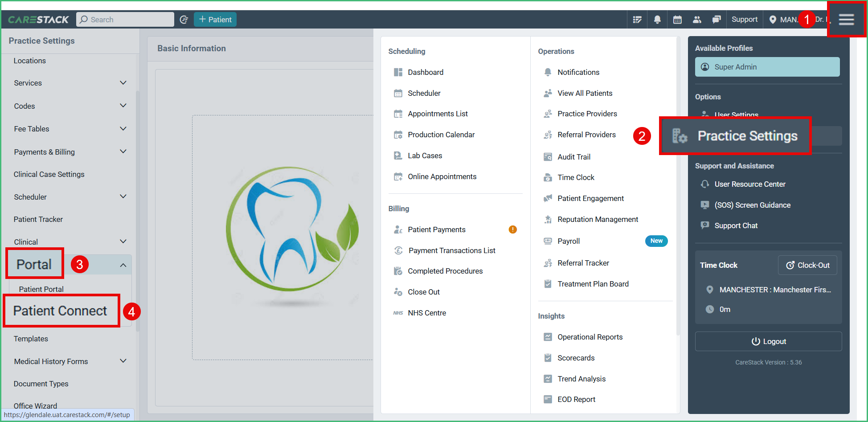The image size is (868, 422).
Task: Expand the Medical History Forms section
Action: tap(123, 361)
